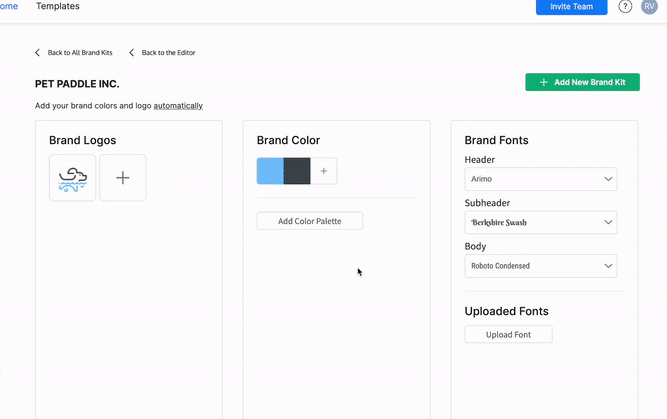Select the light blue brand color swatch
667x419 pixels.
(270, 171)
